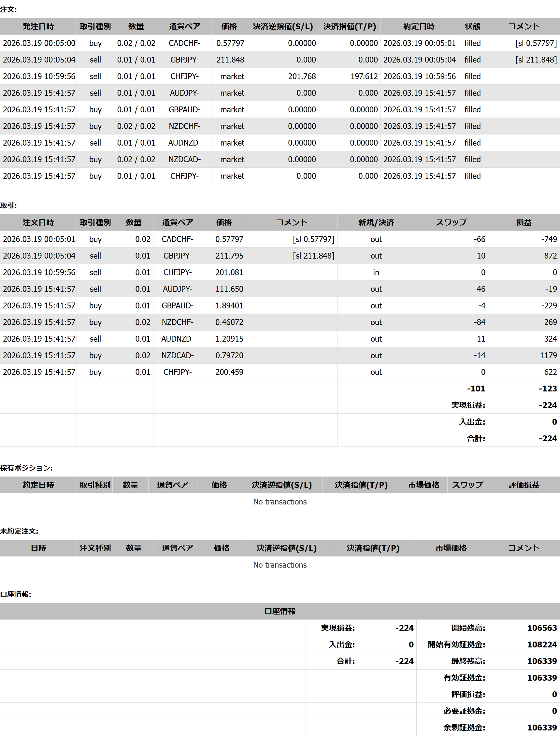Click the [sl 0.57797] comment in orders table
Screen dimensions: 560x736
pos(536,43)
